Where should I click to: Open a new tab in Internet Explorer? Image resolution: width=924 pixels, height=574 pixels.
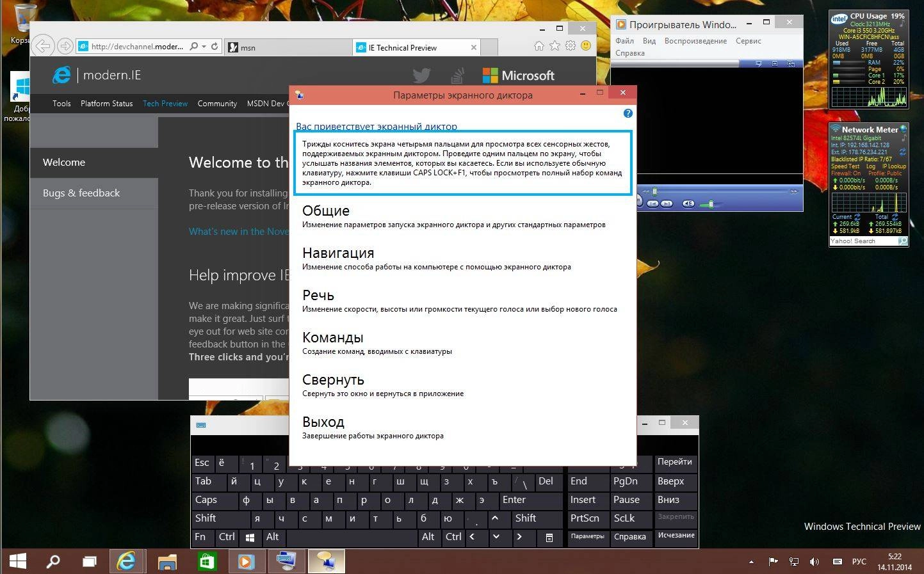489,47
